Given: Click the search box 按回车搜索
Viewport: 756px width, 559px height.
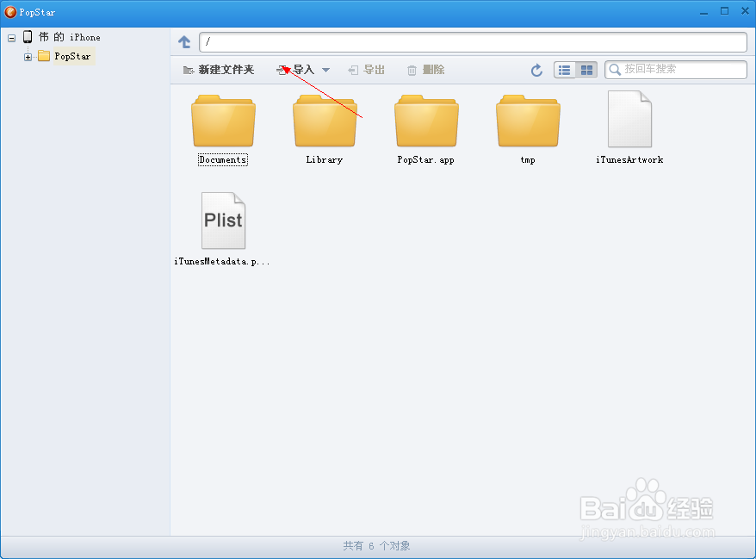Looking at the screenshot, I should pyautogui.click(x=676, y=70).
